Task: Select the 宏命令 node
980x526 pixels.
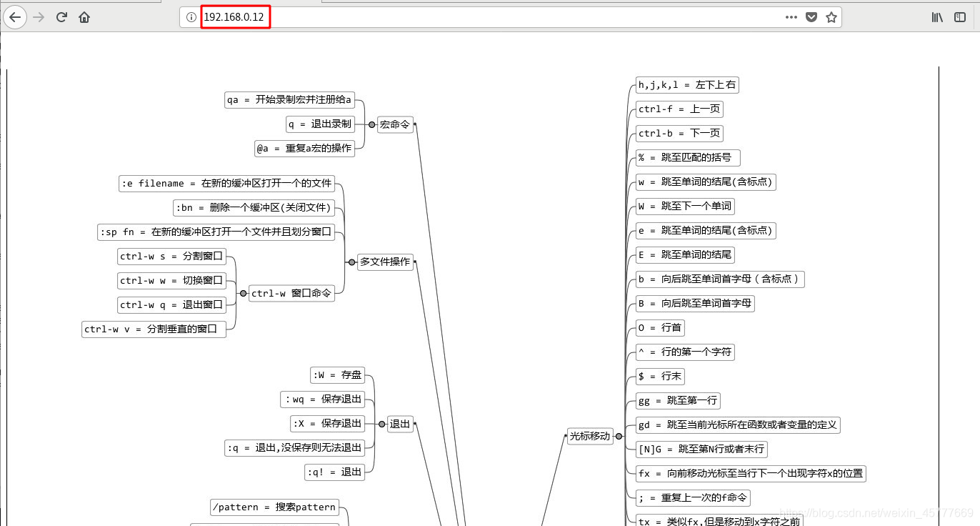Action: (395, 124)
